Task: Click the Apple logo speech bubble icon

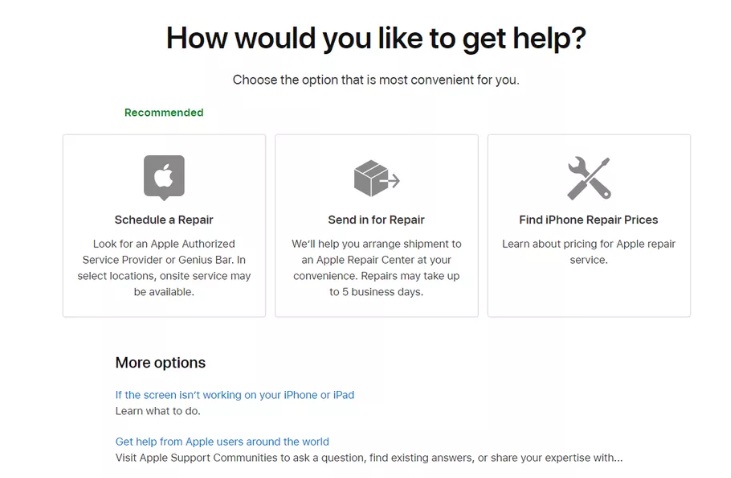Action: coord(164,178)
